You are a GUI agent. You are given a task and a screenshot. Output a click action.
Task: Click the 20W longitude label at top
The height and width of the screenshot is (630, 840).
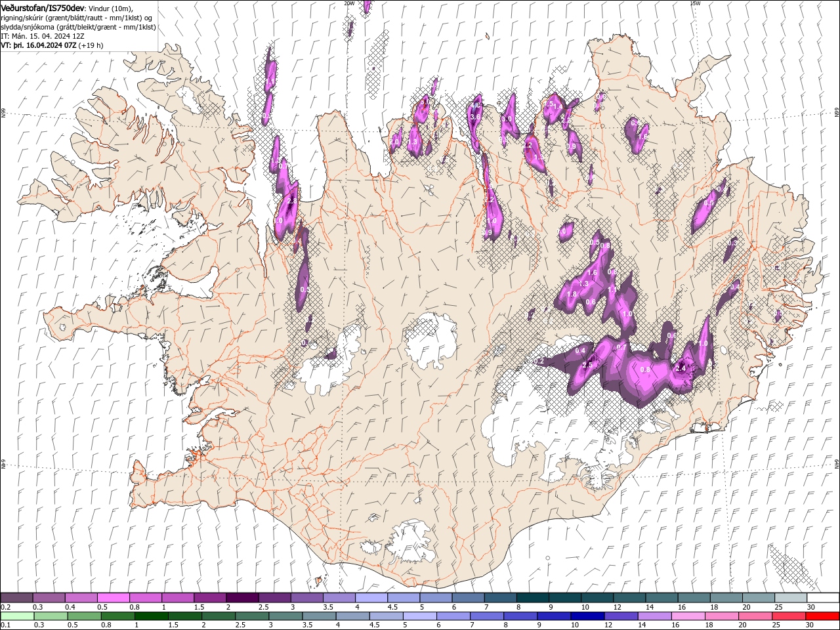pyautogui.click(x=349, y=3)
